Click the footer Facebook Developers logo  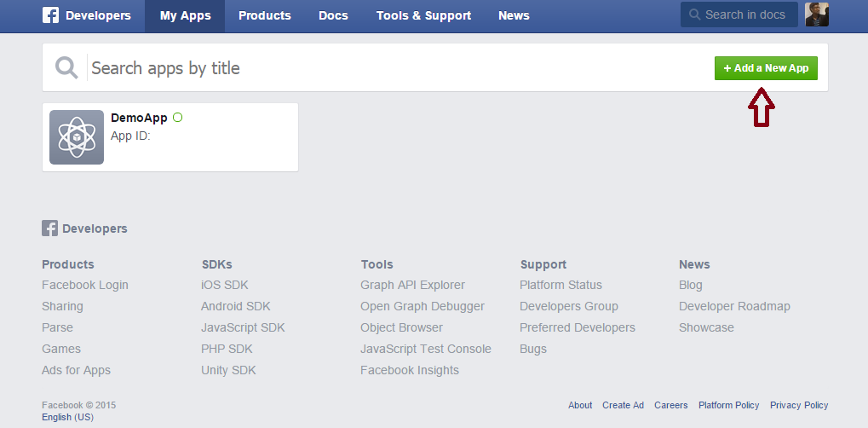[50, 228]
